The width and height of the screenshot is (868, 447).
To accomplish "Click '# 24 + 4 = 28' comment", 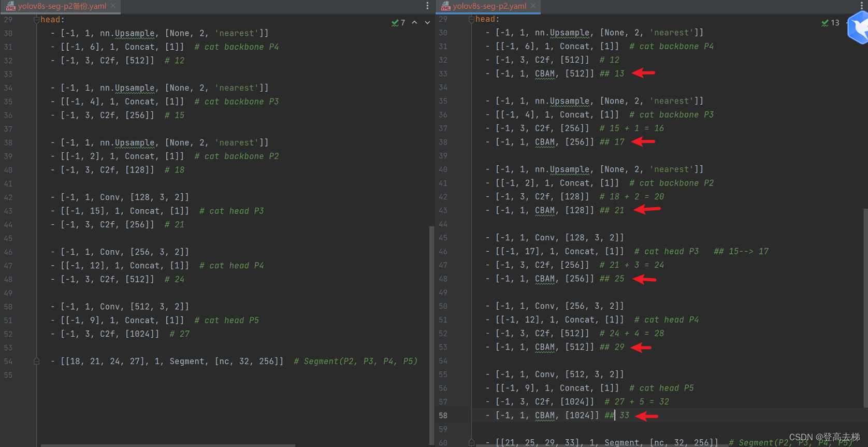I will click(x=632, y=334).
